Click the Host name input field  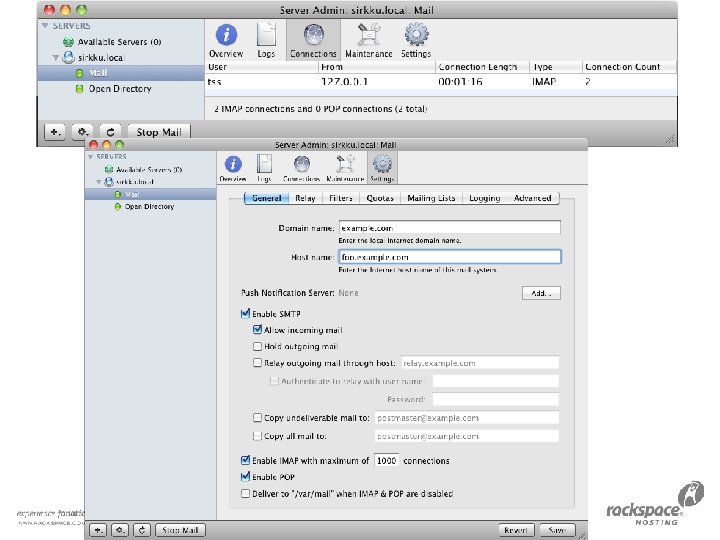(x=450, y=257)
